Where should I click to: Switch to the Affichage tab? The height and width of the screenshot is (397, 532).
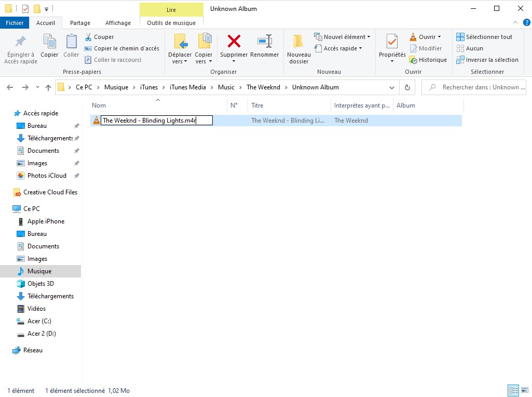(118, 23)
